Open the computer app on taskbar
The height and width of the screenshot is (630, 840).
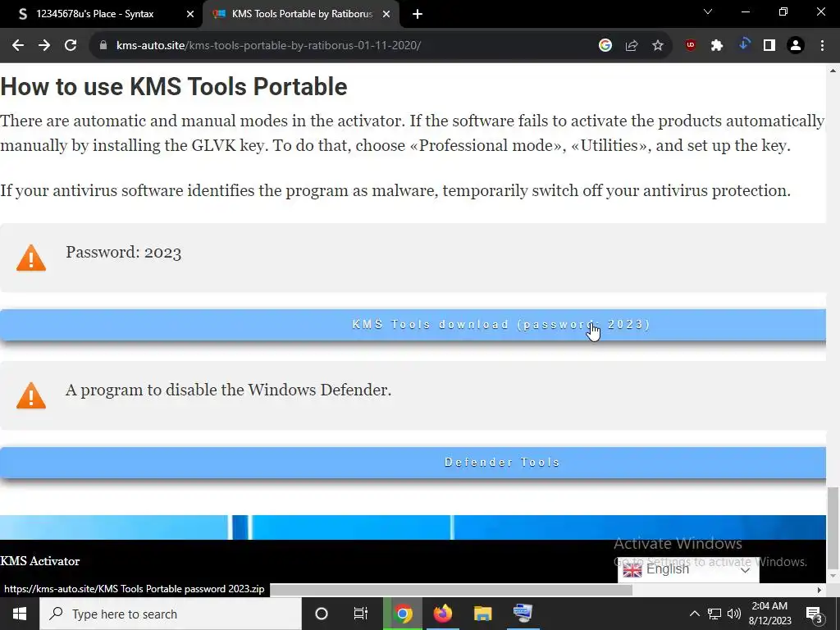point(523,614)
